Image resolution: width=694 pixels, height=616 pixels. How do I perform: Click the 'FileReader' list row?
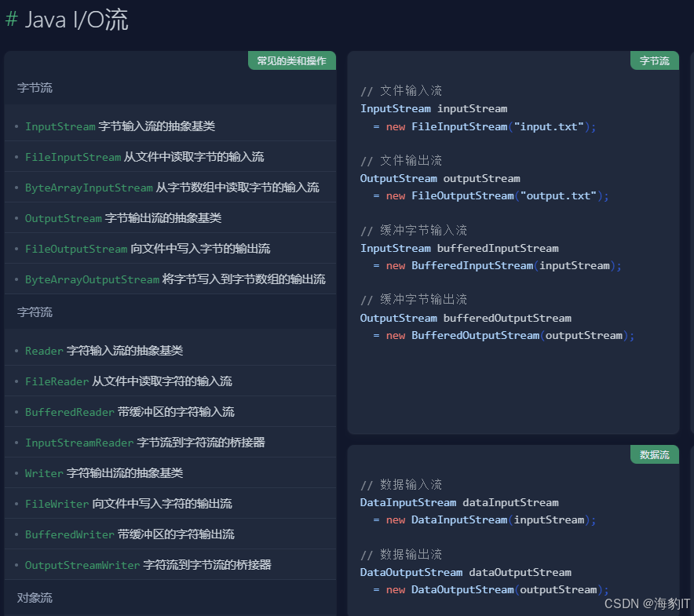click(x=170, y=381)
